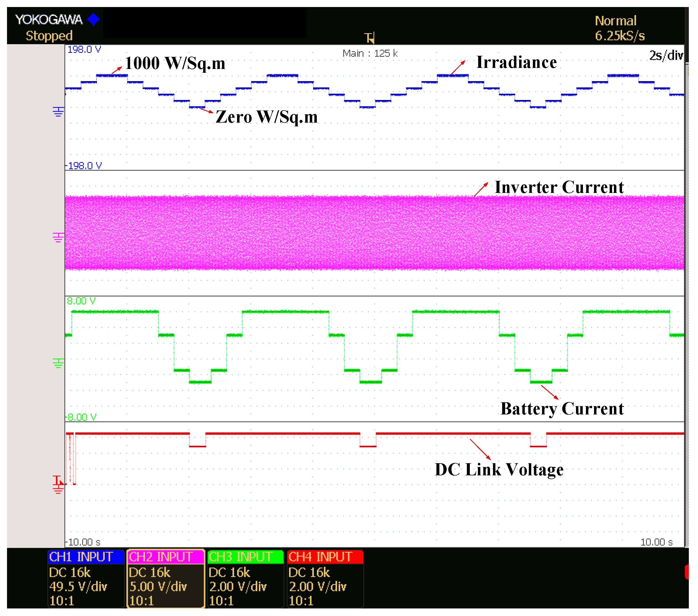Click the blue CH1 ground level marker
This screenshot has height=616, width=698.
coord(58,111)
